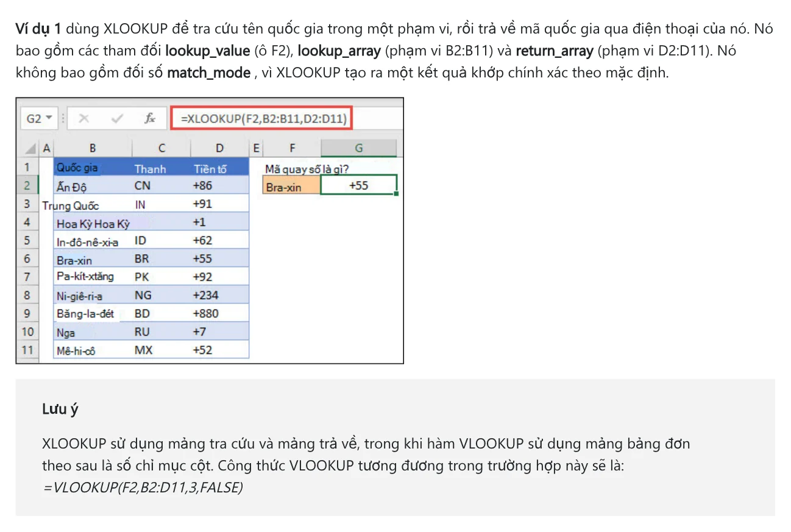This screenshot has height=532, width=791.
Task: Click the '+55' cell in column D
Action: pos(219,258)
